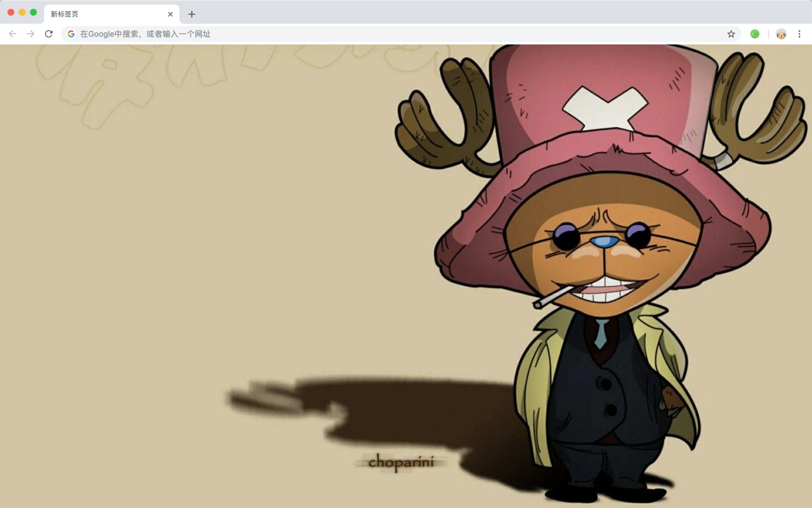Bookmark this page with the star icon
The width and height of the screenshot is (812, 508).
point(731,34)
